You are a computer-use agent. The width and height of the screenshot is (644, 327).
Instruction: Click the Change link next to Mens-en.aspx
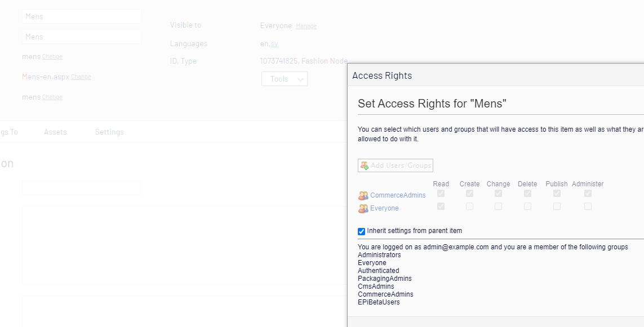coord(81,77)
